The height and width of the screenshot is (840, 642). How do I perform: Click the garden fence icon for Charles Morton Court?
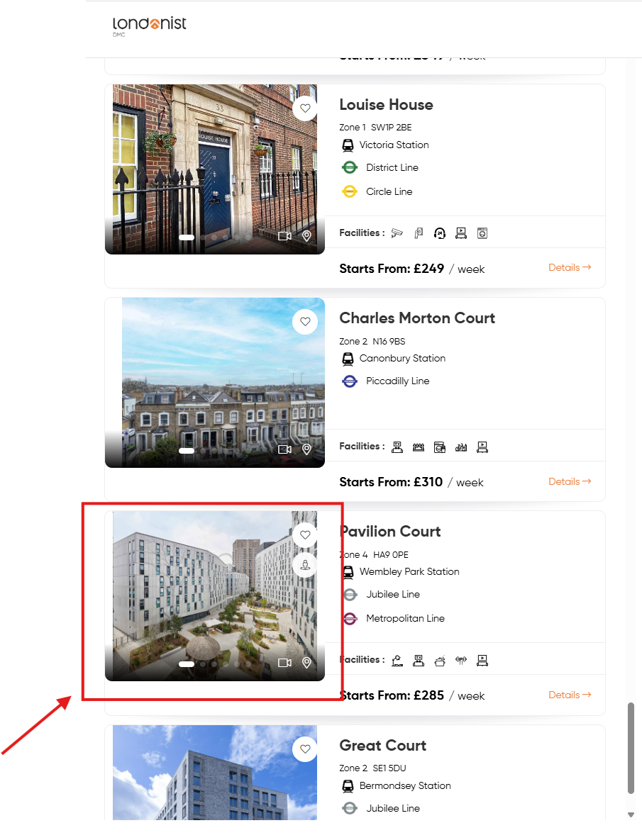point(419,447)
